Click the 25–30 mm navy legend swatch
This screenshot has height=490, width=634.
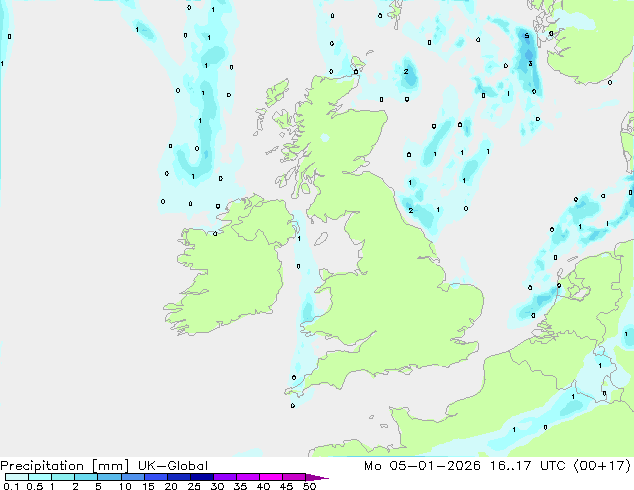tap(202, 477)
